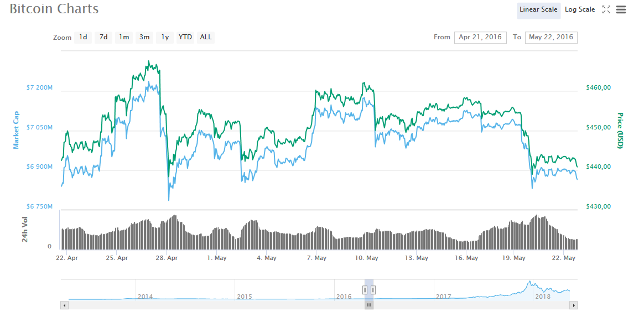
Task: Click the 7. May date label
Action: [x=316, y=258]
